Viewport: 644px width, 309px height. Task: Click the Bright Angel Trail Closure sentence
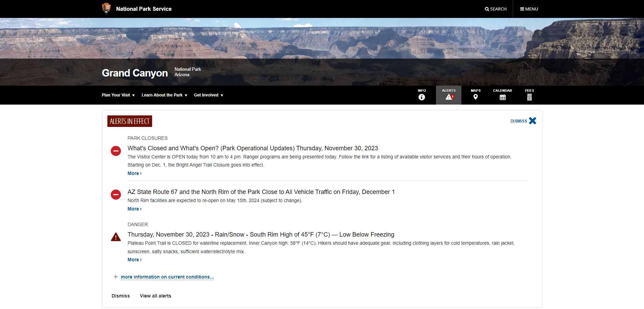pos(196,165)
